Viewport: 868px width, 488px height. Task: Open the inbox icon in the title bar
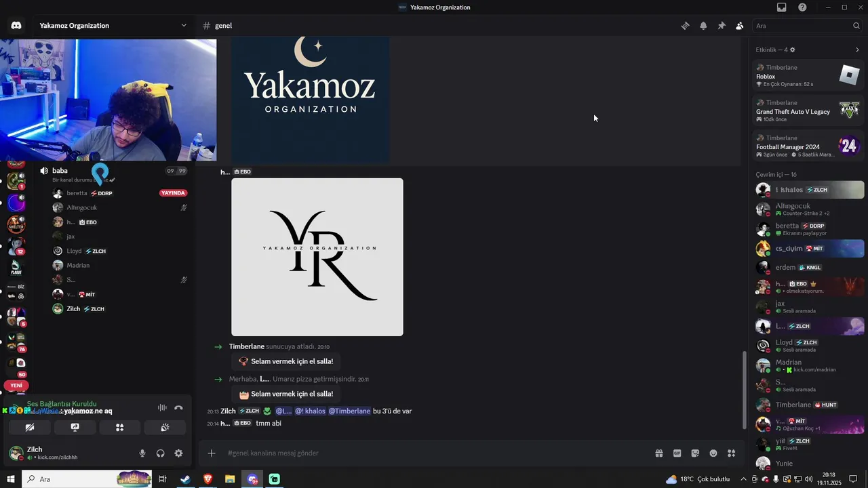pos(782,7)
